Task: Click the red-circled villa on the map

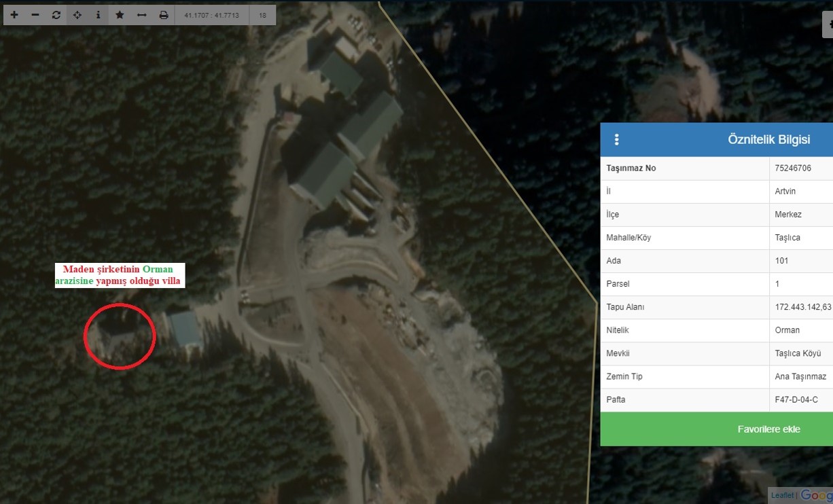Action: tap(120, 336)
